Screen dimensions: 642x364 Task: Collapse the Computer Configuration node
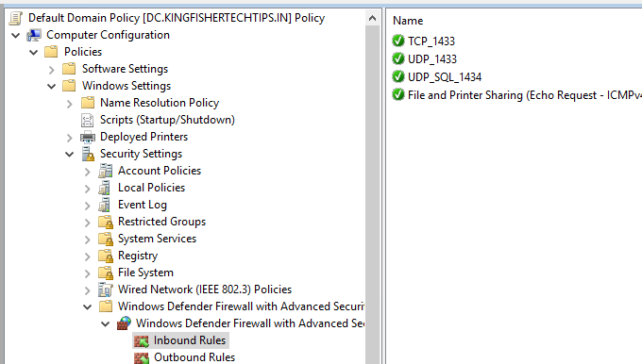pyautogui.click(x=15, y=36)
